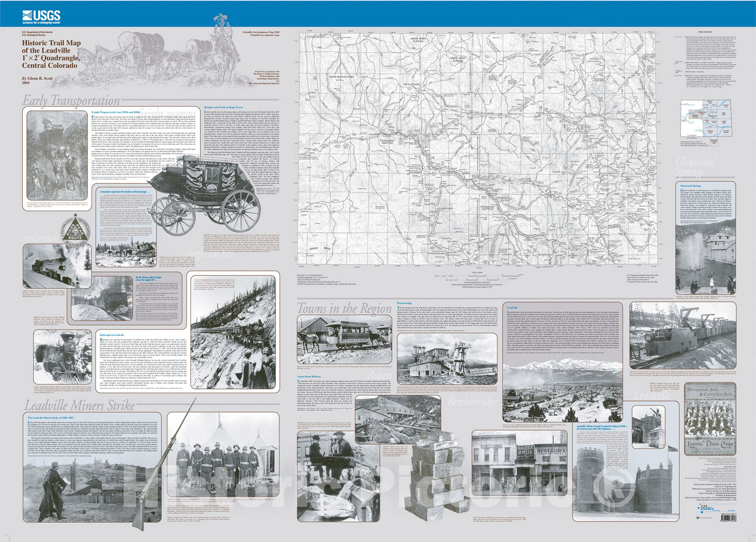This screenshot has width=756, height=542.
Task: Click the 'Towns in the Region' heading
Action: [x=344, y=309]
